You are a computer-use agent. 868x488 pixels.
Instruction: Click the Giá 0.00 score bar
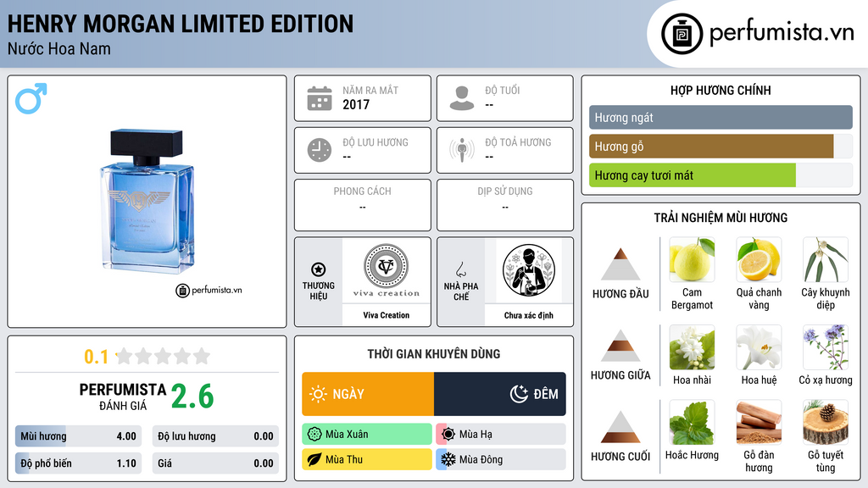coord(215,463)
